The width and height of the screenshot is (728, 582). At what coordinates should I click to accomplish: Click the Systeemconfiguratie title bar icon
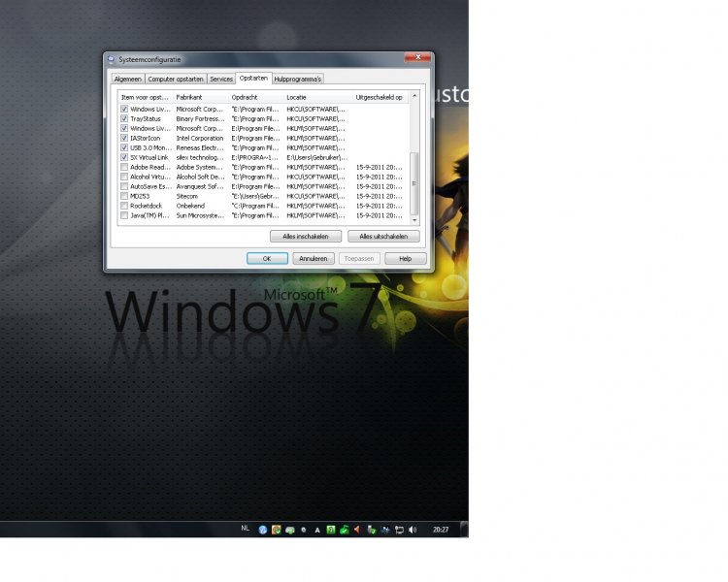[111, 59]
